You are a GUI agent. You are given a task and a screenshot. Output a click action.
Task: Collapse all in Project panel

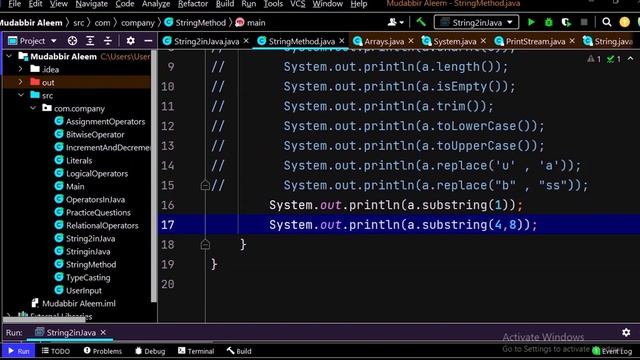click(x=108, y=41)
